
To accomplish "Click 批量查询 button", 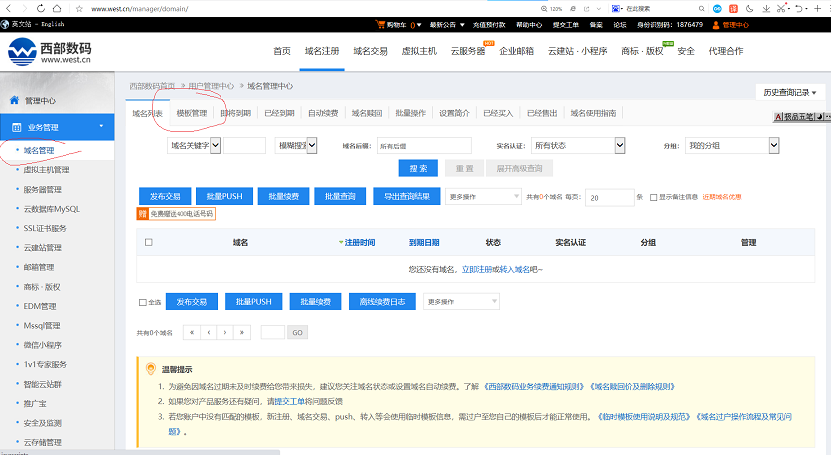I will point(340,196).
